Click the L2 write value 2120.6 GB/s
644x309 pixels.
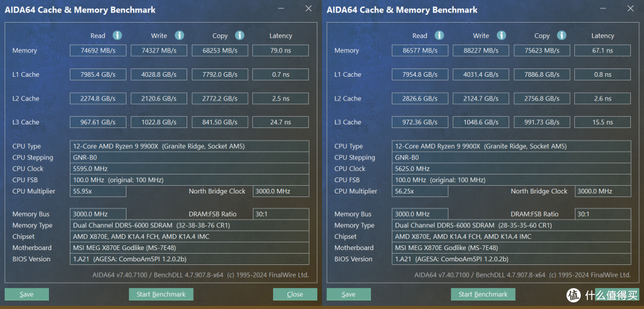(159, 98)
